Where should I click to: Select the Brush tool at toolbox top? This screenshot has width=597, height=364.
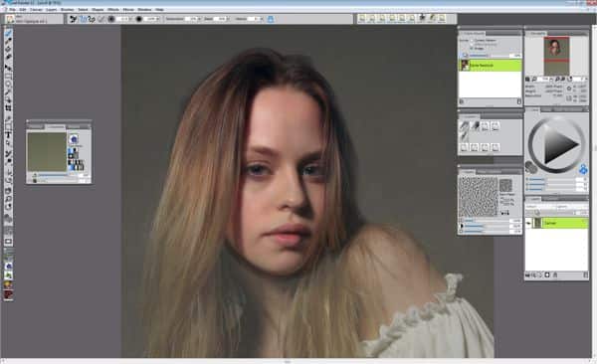tap(8, 33)
